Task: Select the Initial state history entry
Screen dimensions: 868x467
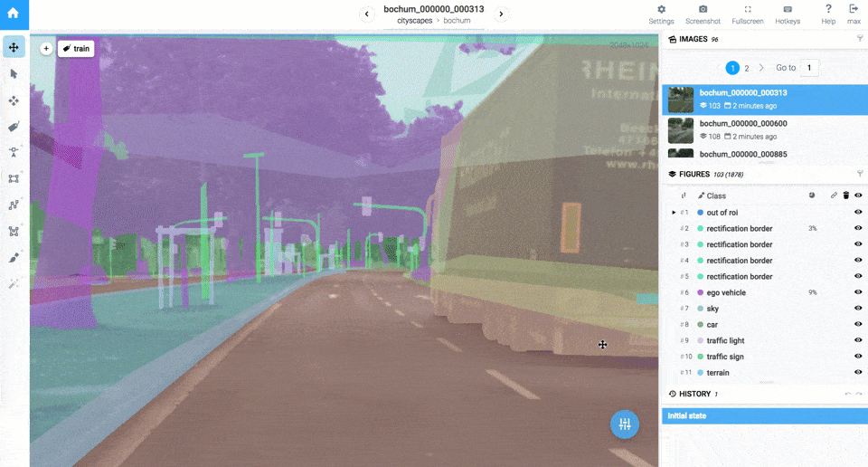Action: (x=765, y=416)
